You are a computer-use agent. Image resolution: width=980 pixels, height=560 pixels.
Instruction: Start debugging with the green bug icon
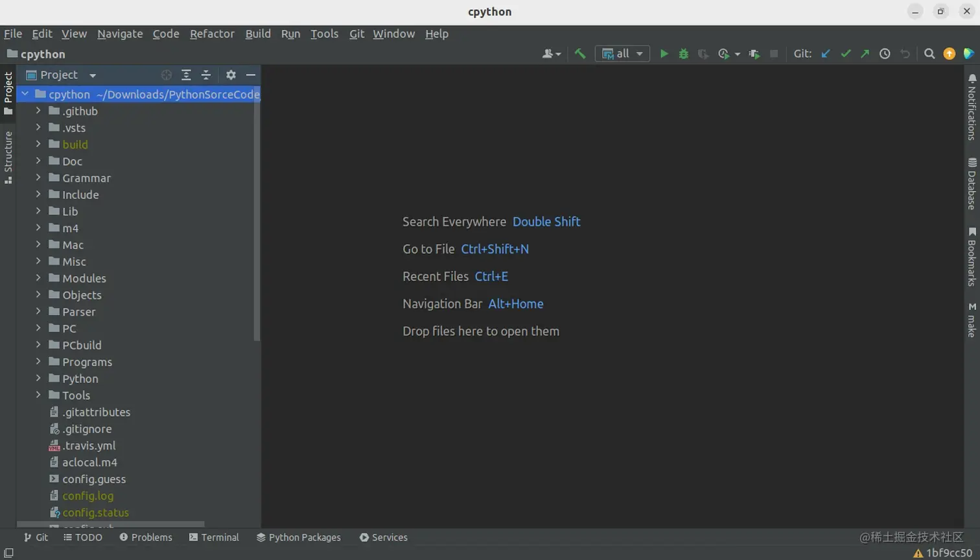(x=683, y=54)
